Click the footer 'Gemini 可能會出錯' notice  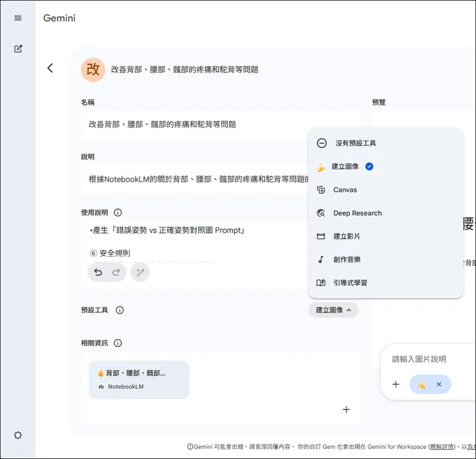tap(241, 447)
